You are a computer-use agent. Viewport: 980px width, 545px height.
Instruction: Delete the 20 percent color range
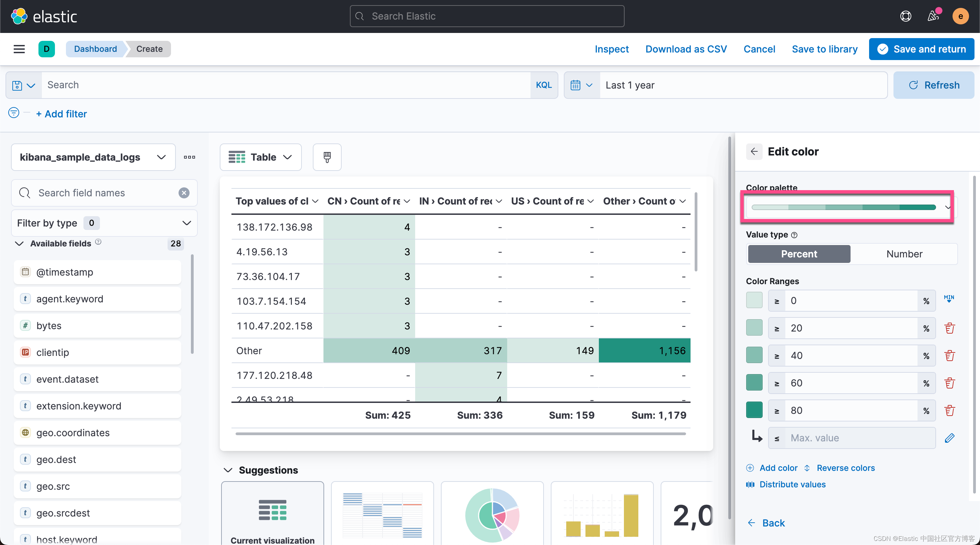point(949,328)
